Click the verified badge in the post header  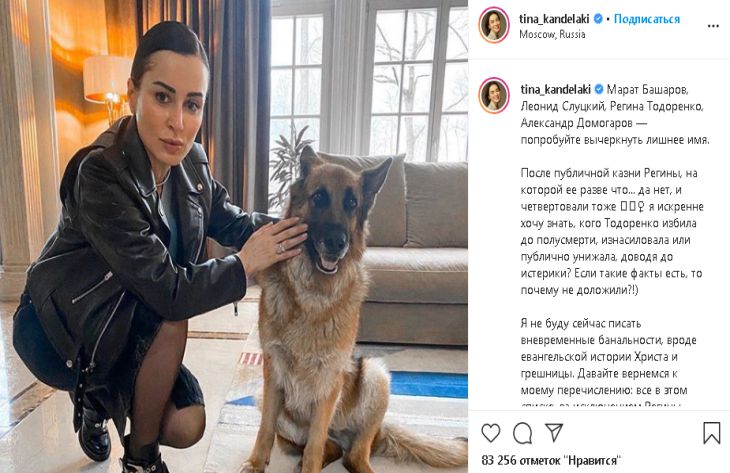(598, 19)
